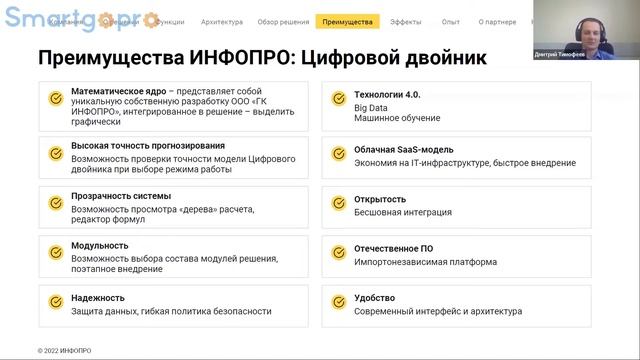Click the Надежность heading

[x=98, y=298]
